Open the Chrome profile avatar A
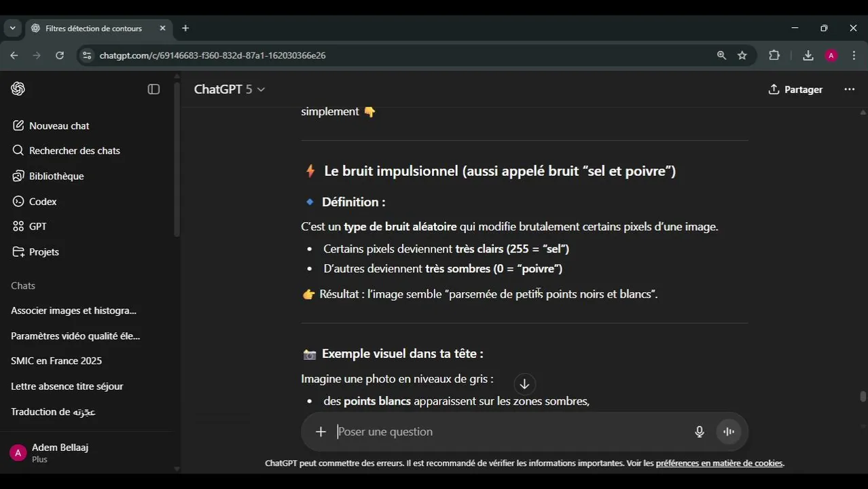868x489 pixels. point(831,56)
